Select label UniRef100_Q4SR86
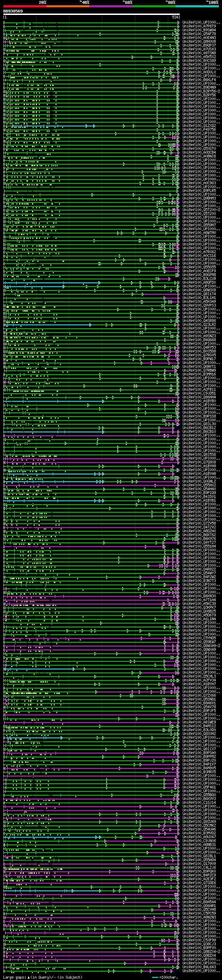Image resolution: width=222 pixels, height=980 pixels. tap(199, 320)
